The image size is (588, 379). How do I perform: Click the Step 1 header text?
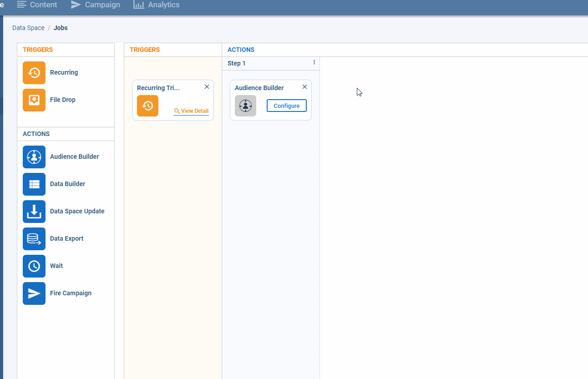pos(237,63)
